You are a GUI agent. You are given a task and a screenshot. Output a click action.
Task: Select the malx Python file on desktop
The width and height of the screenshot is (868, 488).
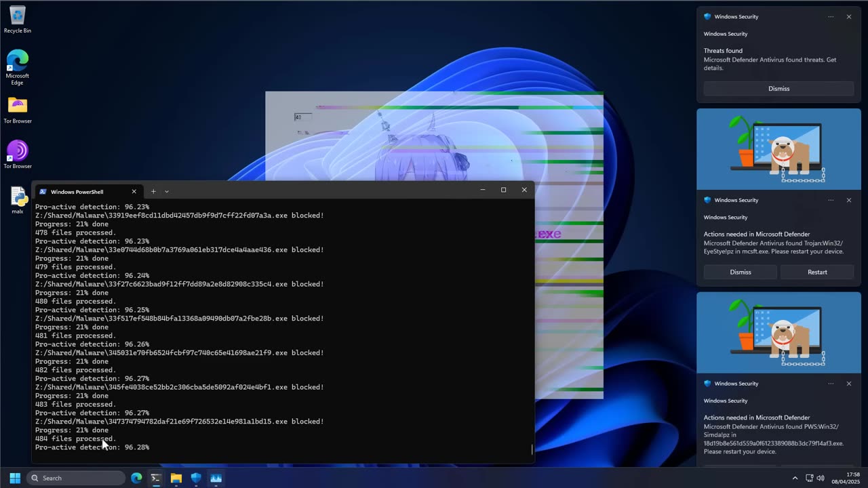point(17,200)
